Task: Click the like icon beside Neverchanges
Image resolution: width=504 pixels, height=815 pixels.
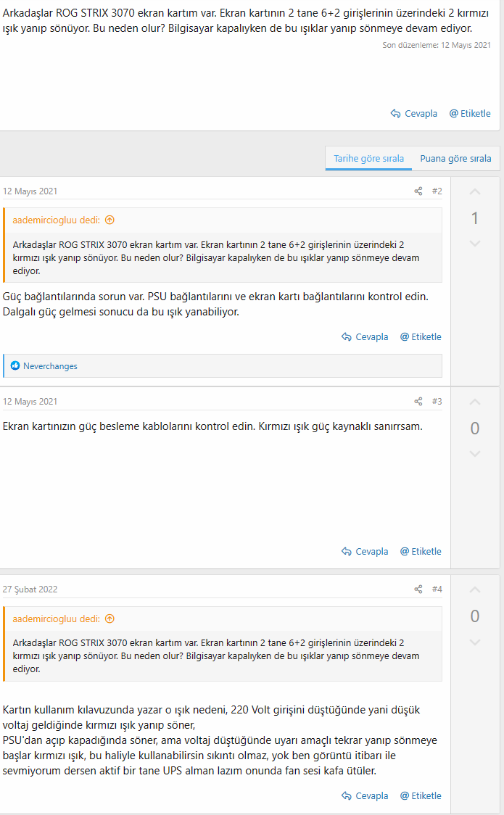Action: 15,366
